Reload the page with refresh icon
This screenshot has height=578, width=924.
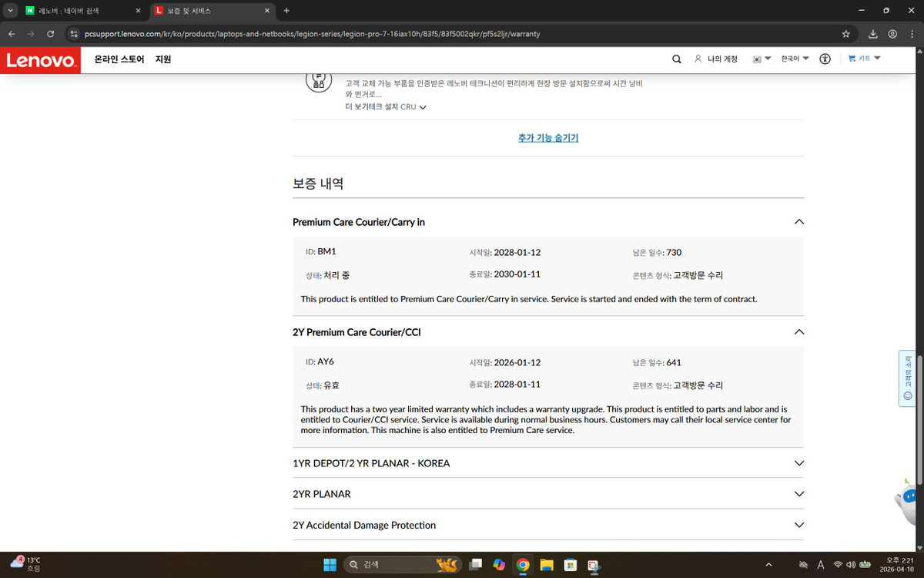click(51, 34)
